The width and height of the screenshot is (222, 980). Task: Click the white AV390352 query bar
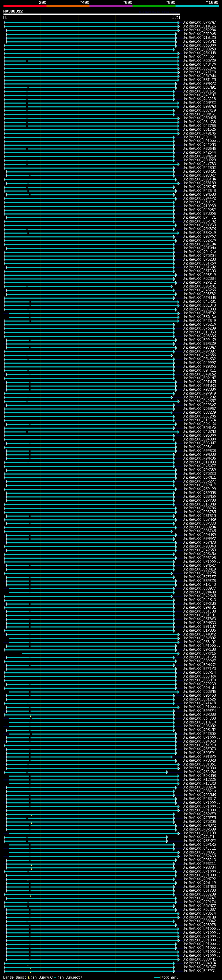click(92, 15)
